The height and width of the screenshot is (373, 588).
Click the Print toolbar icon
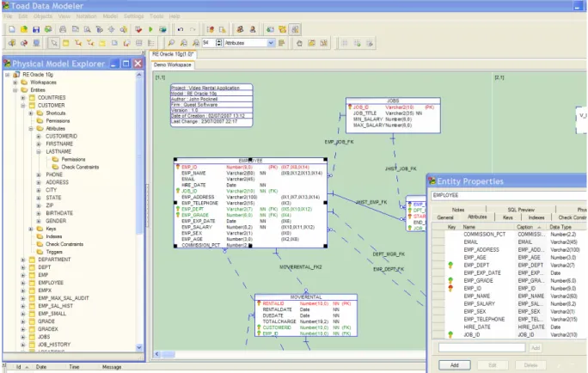[63, 29]
